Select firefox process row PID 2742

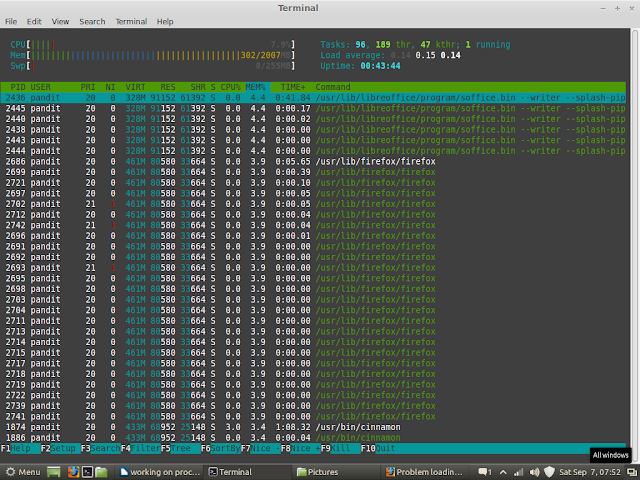point(313,225)
